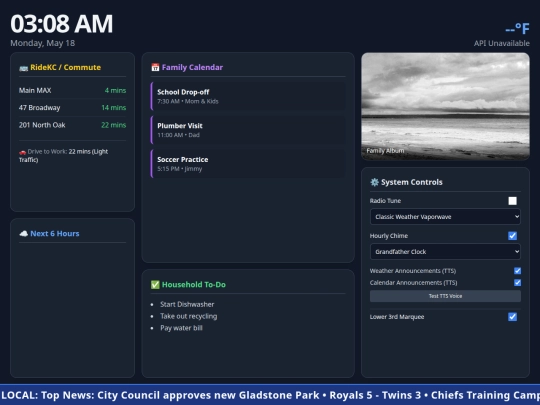Click the --°F temperature reading
Screen dimensions: 540x405
click(517, 29)
